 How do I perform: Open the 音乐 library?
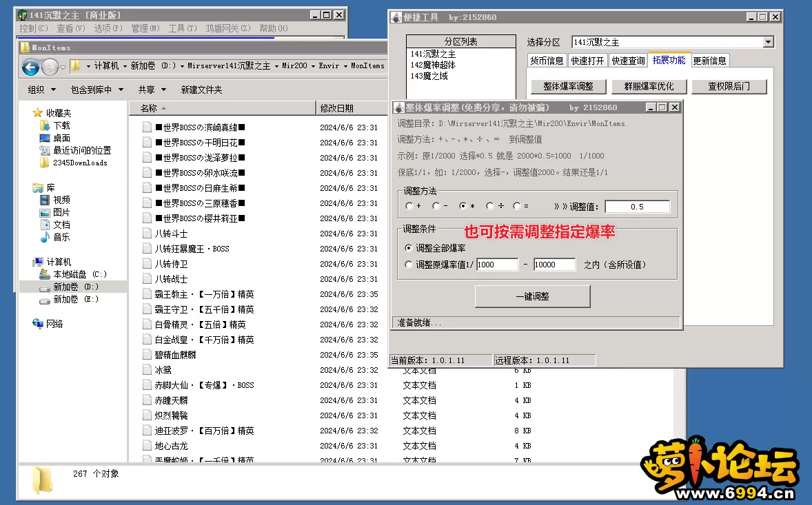click(61, 237)
